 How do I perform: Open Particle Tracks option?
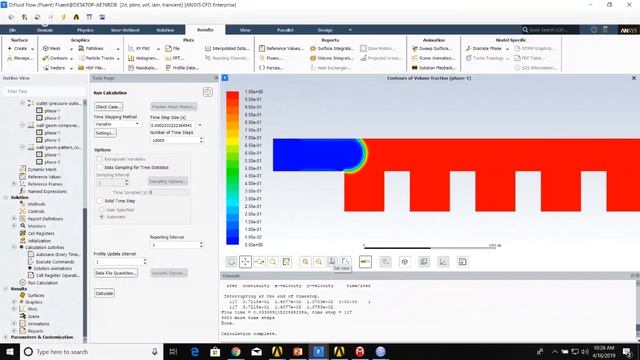(x=96, y=58)
